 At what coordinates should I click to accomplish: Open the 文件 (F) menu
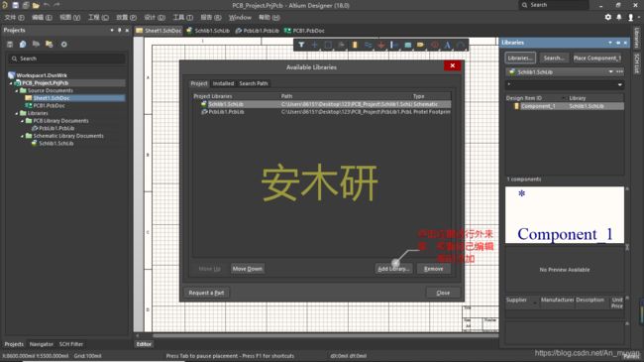[x=15, y=17]
